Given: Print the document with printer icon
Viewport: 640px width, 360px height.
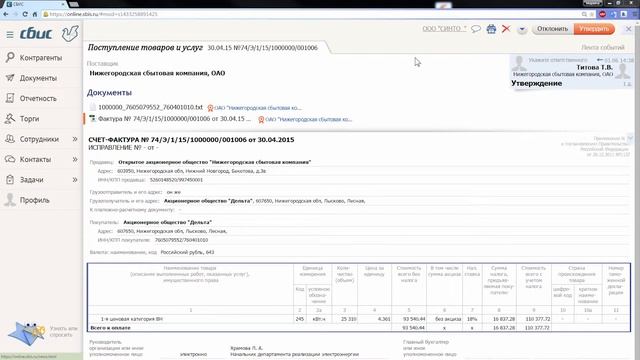Looking at the screenshot, I should [x=491, y=29].
